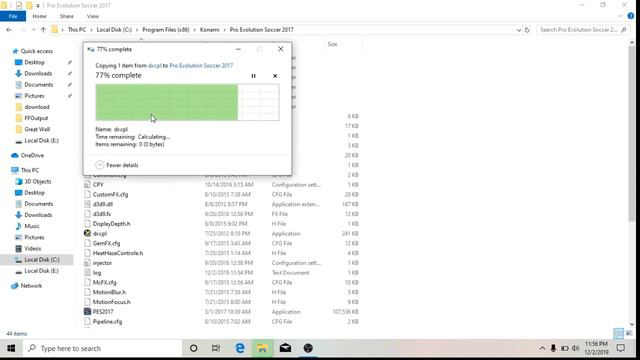Switch to the Home ribbon tab

coord(40,16)
